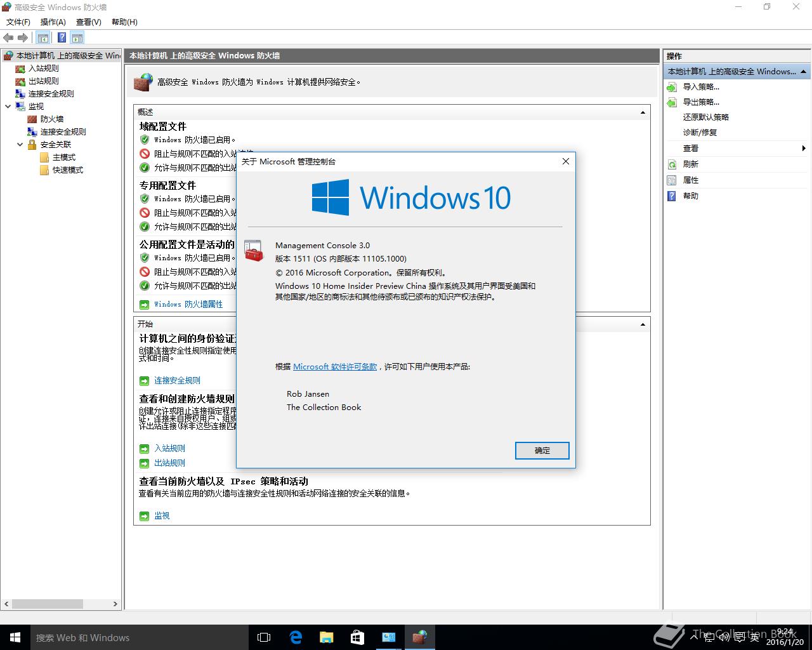Select 连接安全规则 under 监视
Viewport: 812px width, 650px height.
click(63, 132)
